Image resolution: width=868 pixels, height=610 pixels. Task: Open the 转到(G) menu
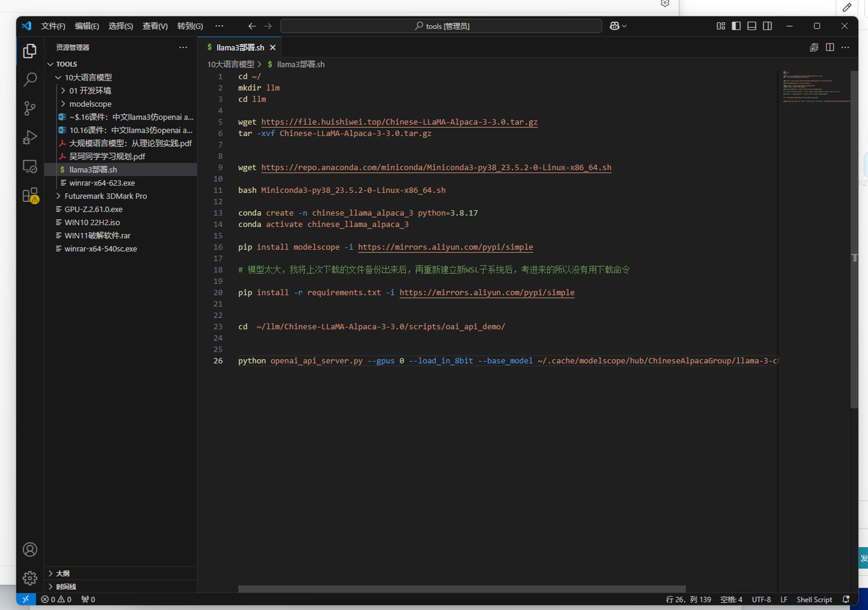pyautogui.click(x=190, y=26)
